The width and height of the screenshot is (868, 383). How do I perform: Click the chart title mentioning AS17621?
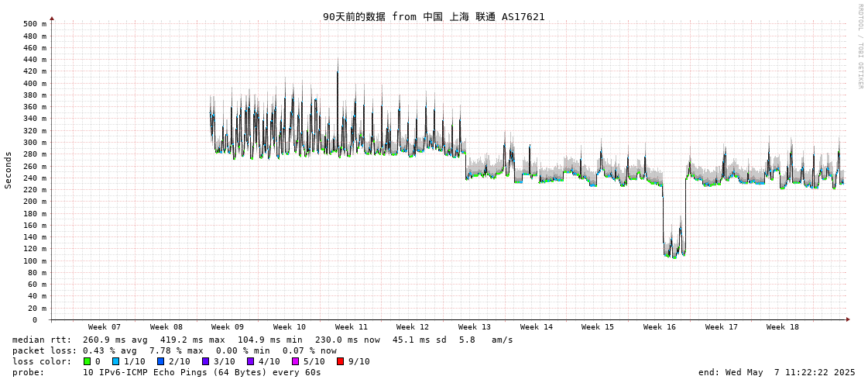(434, 16)
